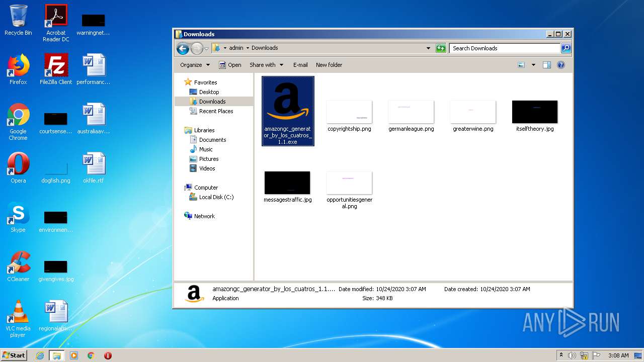Launch CCleaner desktop shortcut
Viewport: 644px width, 362px height.
pos(18,266)
